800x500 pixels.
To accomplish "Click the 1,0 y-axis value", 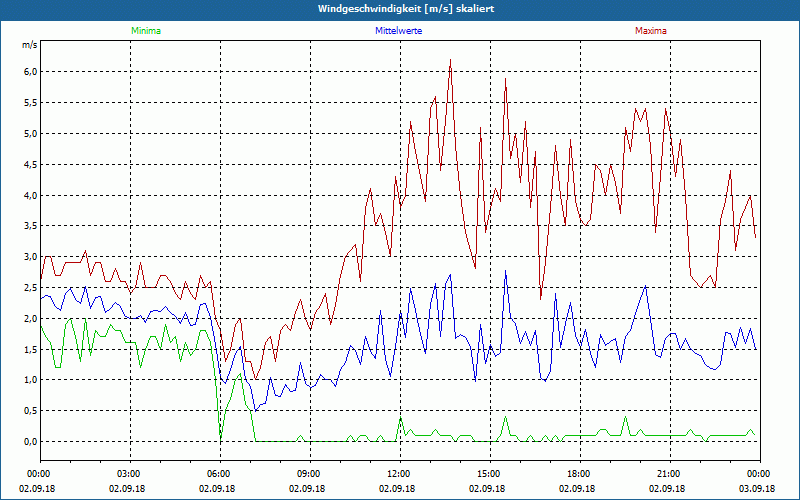I will pyautogui.click(x=31, y=380).
